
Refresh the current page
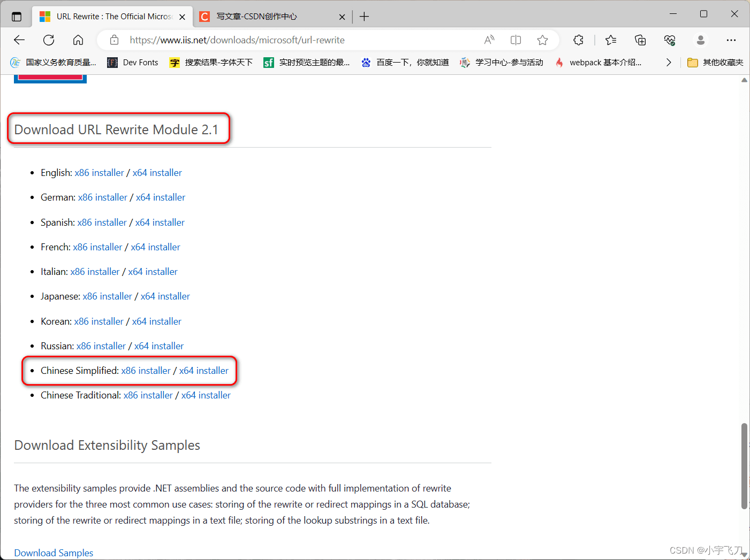49,40
